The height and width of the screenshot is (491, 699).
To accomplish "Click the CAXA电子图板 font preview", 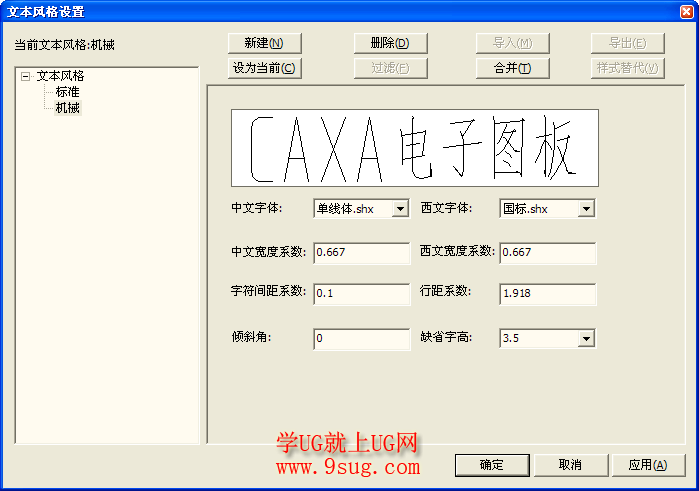I will point(415,148).
